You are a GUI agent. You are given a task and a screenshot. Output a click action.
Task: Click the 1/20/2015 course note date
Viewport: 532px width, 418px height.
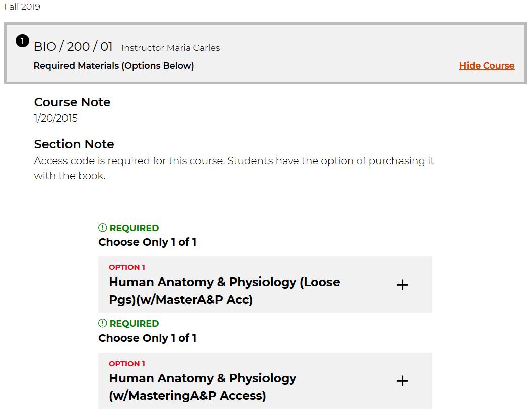(x=55, y=118)
